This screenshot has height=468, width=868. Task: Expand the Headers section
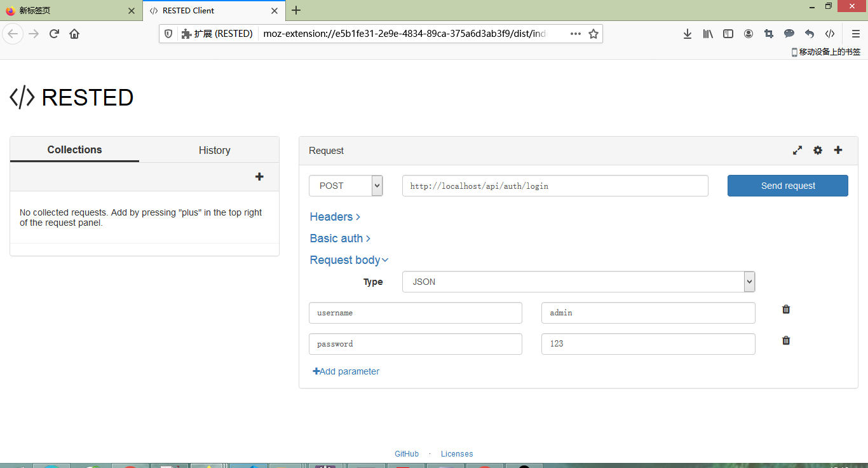[x=335, y=217]
